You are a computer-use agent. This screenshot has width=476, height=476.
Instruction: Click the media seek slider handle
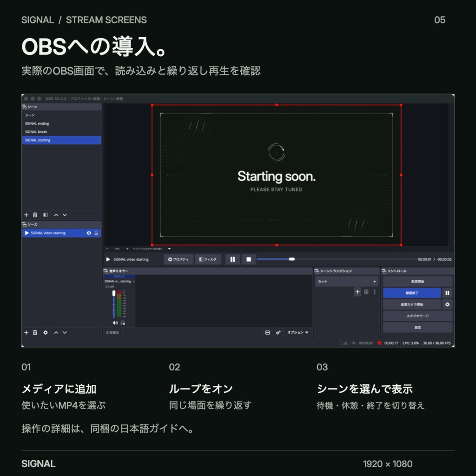click(292, 259)
